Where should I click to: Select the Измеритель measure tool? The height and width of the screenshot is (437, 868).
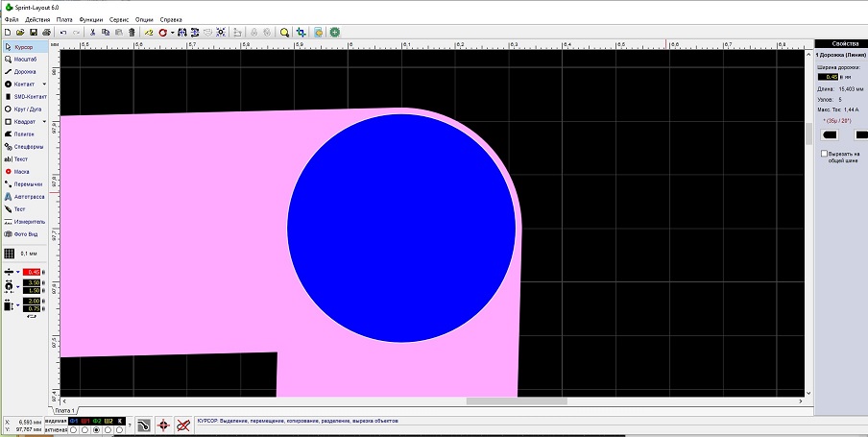[27, 221]
